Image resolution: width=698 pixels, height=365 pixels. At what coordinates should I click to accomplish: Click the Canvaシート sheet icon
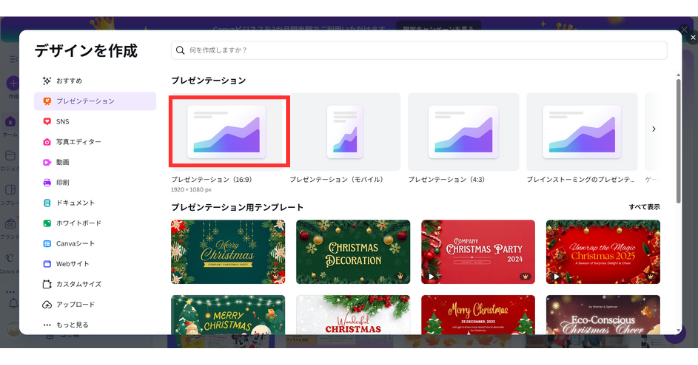pyautogui.click(x=47, y=243)
